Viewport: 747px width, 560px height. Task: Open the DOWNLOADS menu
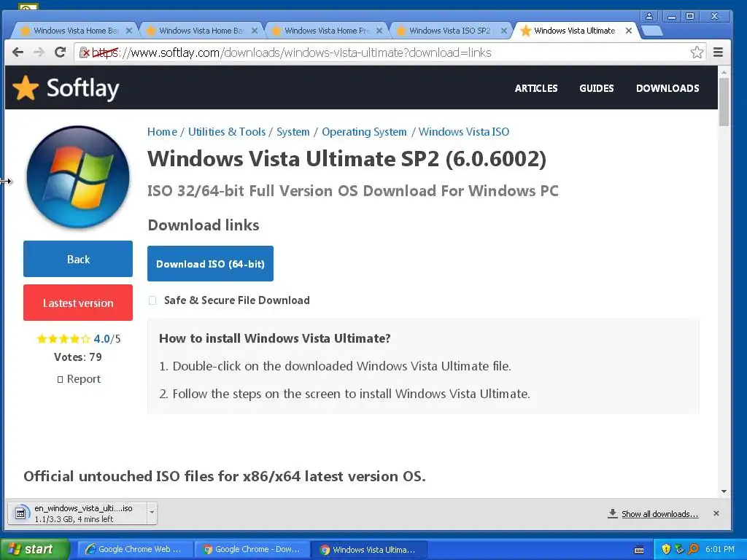[x=667, y=88]
